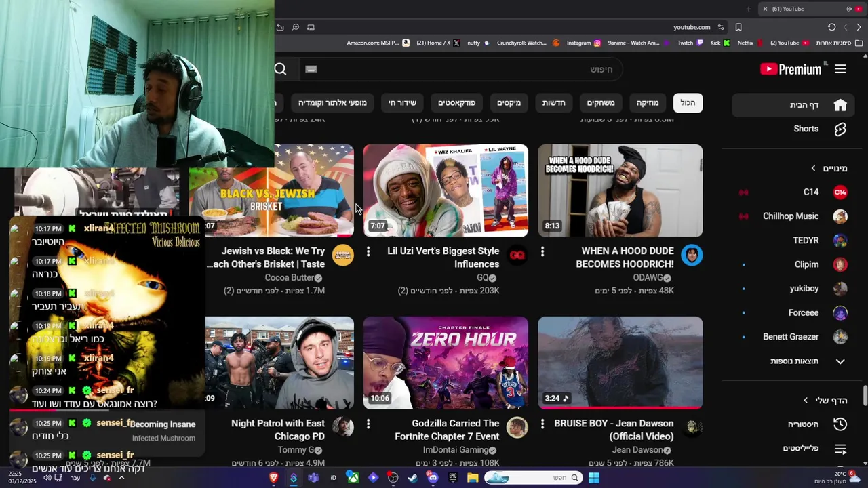The width and height of the screenshot is (868, 488).
Task: Open Epic Games launcher from taskbar
Action: (452, 478)
